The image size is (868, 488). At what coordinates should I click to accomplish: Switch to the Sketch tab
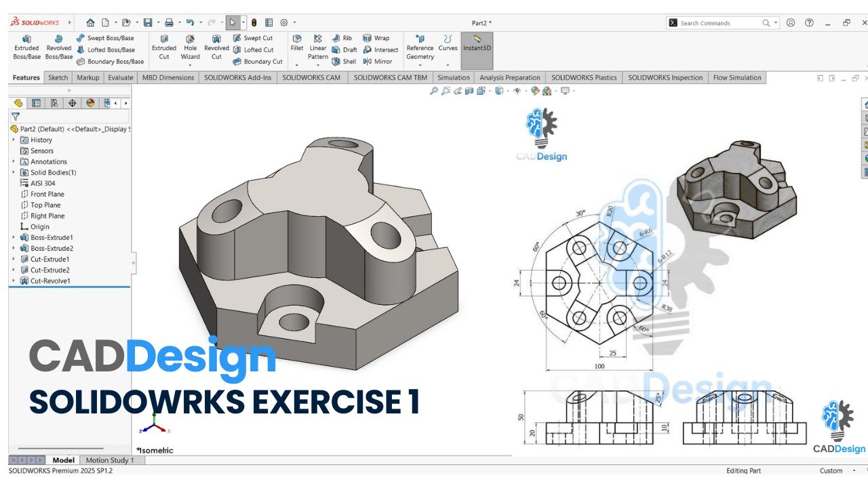[x=58, y=77]
